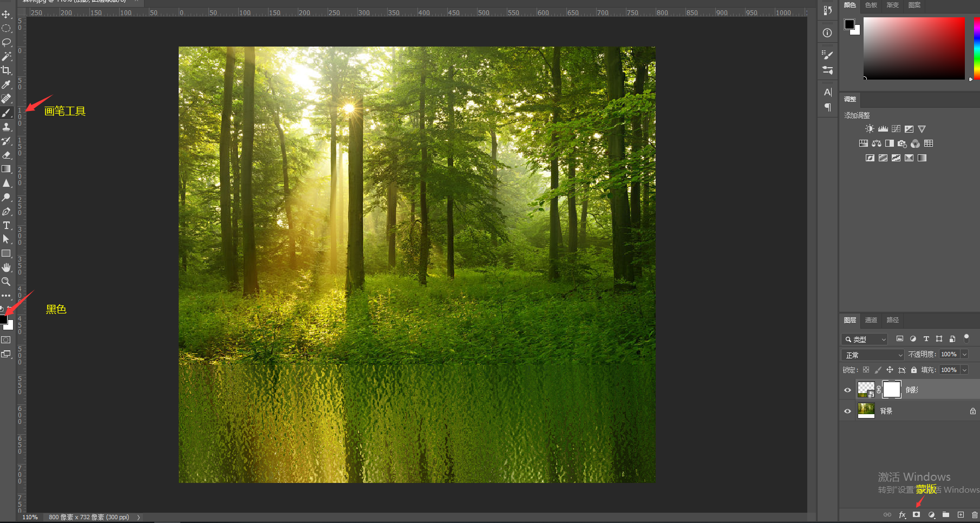This screenshot has height=523, width=980.
Task: Hide the 倒影 layer using its eye icon
Action: (x=847, y=390)
